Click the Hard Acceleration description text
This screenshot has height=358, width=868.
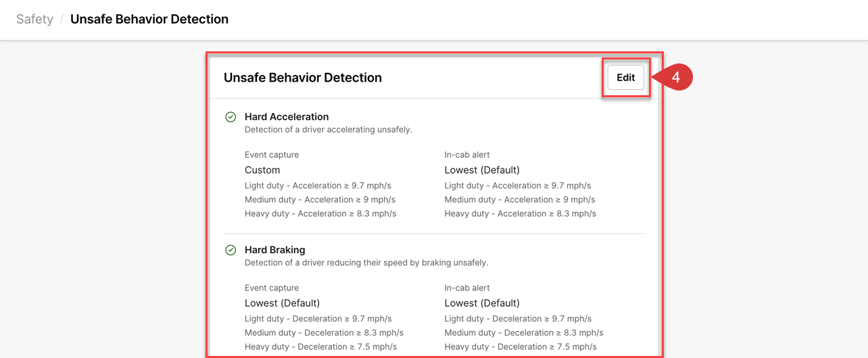[328, 130]
